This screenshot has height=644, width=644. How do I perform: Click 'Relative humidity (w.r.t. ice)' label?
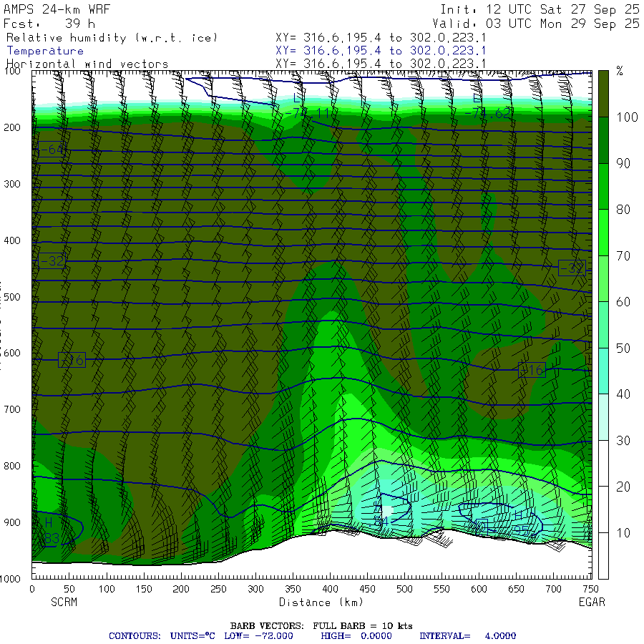click(x=112, y=37)
